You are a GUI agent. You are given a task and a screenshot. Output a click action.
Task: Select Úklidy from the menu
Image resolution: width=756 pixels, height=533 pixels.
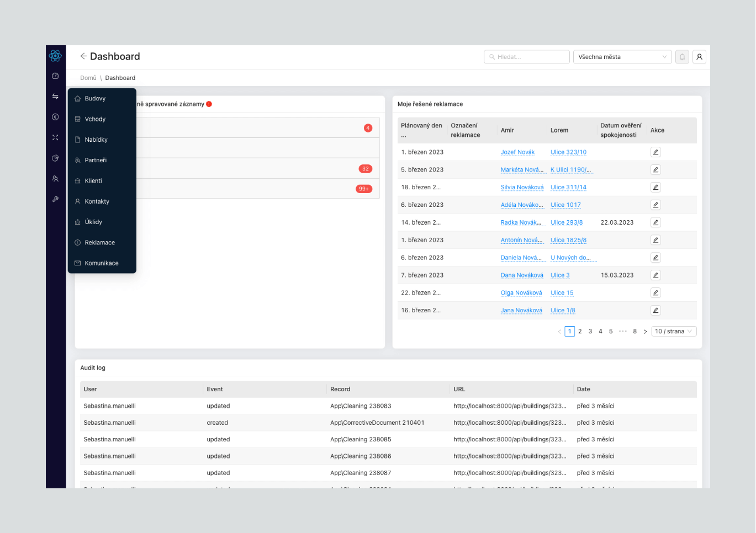click(x=102, y=222)
